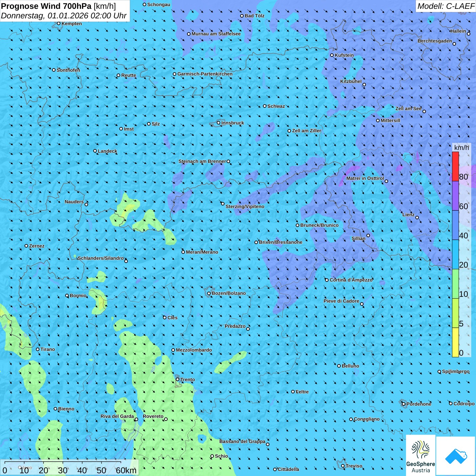Click the Pordenone city label
The image size is (476, 476).
pyautogui.click(x=419, y=404)
